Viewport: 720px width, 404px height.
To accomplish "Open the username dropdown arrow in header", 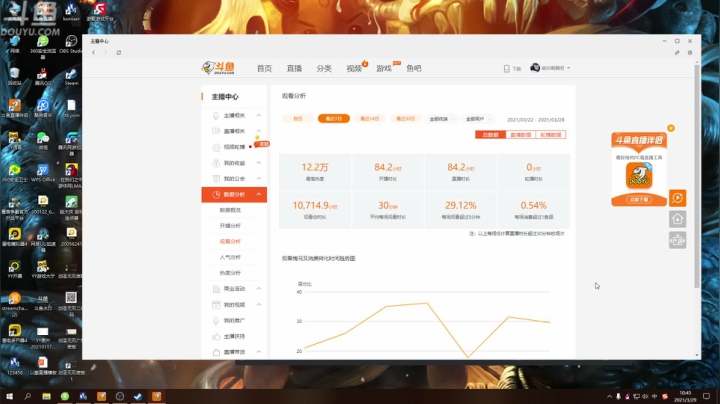I will [x=568, y=68].
